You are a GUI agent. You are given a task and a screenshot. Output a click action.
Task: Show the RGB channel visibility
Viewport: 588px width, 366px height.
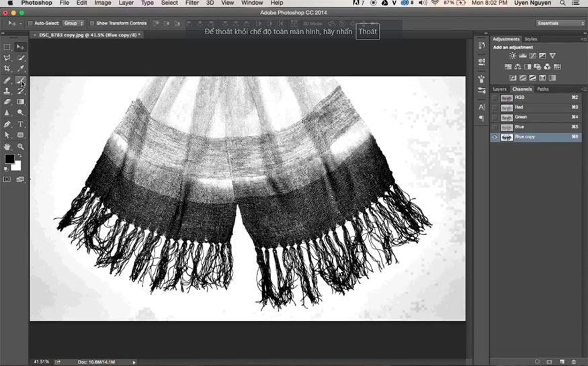pos(495,98)
